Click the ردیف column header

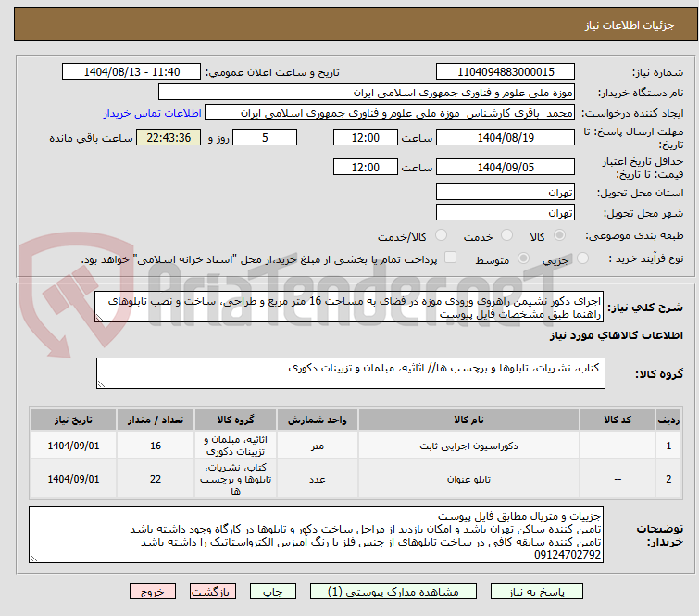pyautogui.click(x=668, y=420)
